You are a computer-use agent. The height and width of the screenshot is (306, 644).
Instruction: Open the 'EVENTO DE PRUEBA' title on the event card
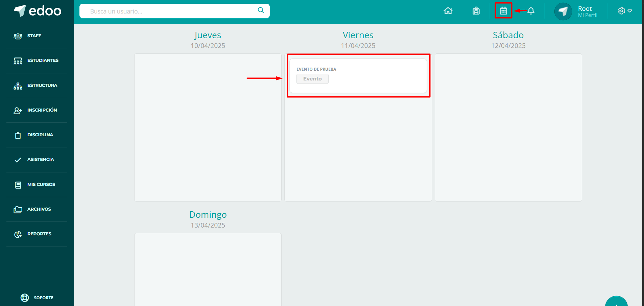tap(316, 69)
